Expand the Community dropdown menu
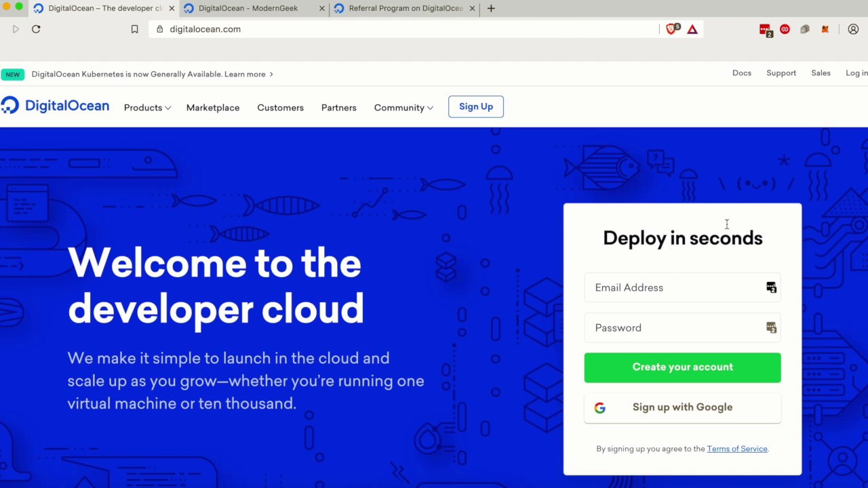The width and height of the screenshot is (868, 488). coord(403,108)
